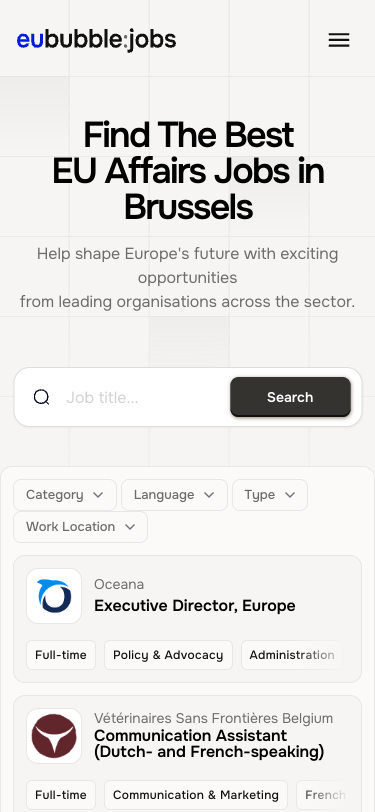Select the Policy & Advocacy tag
Viewport: 375px width, 812px height.
point(168,655)
